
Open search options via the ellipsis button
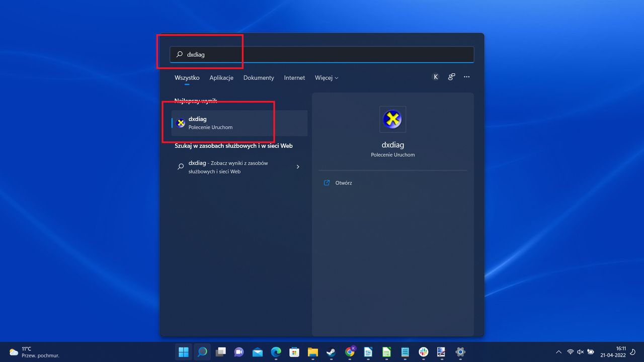tap(466, 77)
